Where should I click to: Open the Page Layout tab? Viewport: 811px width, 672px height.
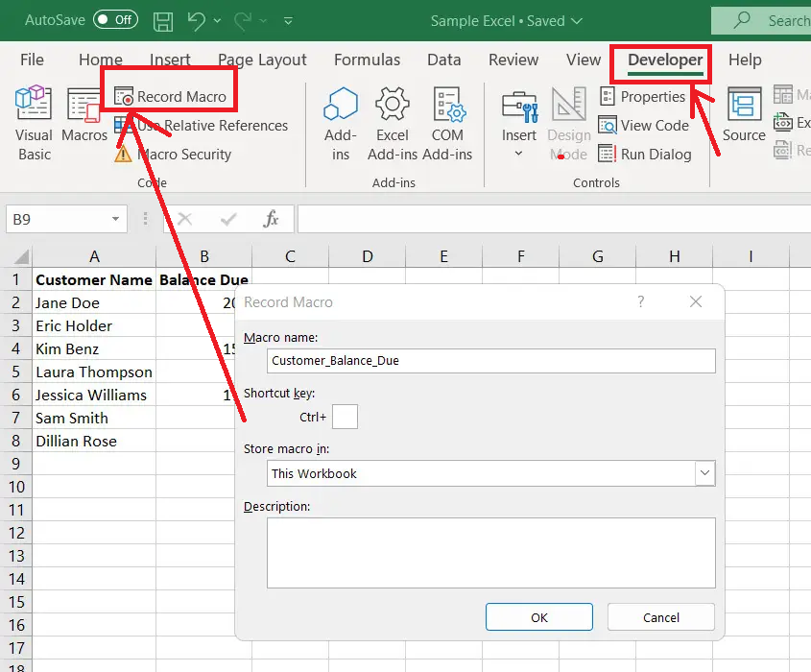pos(262,60)
